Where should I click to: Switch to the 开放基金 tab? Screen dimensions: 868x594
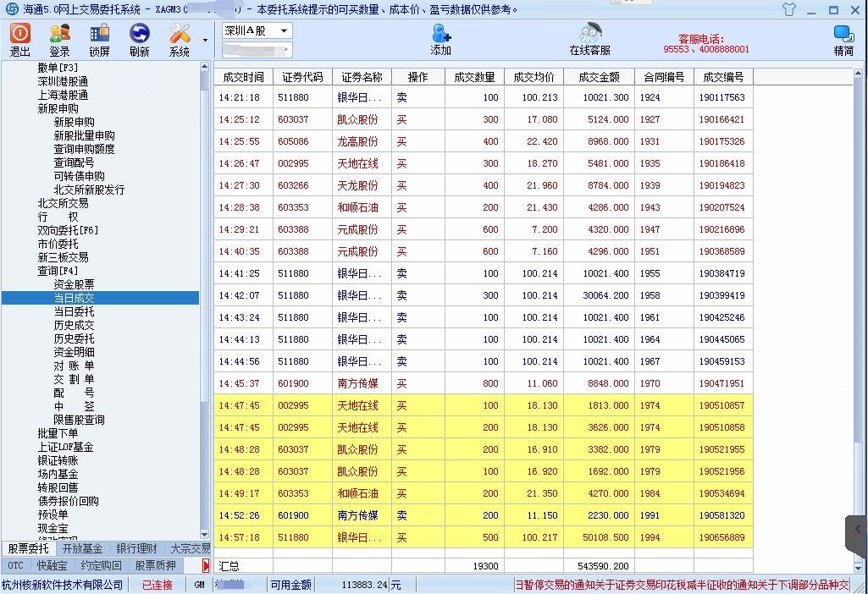(82, 548)
